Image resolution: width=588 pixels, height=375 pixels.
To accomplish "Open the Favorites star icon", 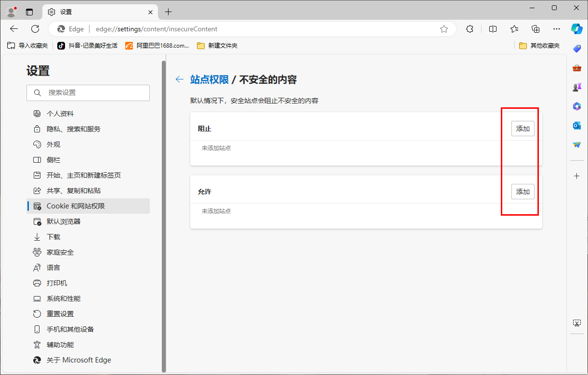I will coord(514,29).
